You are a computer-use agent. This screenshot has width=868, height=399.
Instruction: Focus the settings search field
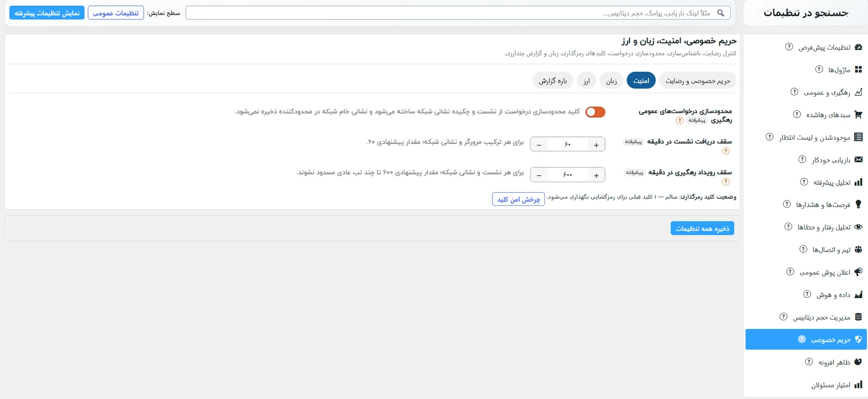tap(458, 13)
